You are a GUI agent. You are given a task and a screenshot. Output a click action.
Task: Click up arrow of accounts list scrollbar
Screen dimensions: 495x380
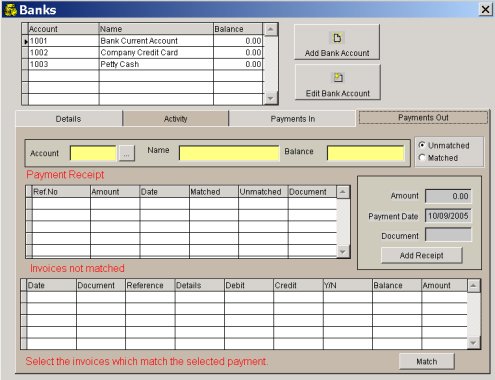[x=270, y=30]
